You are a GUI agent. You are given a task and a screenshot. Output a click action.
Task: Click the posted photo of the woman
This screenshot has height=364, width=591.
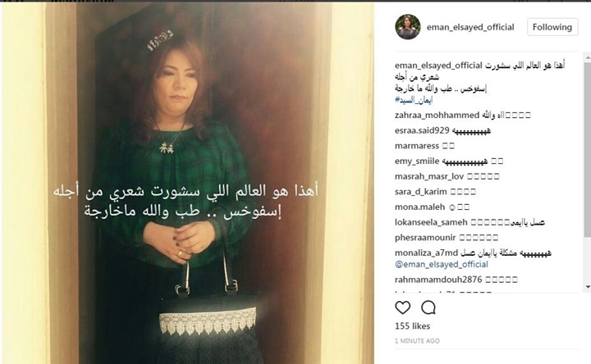(x=188, y=184)
